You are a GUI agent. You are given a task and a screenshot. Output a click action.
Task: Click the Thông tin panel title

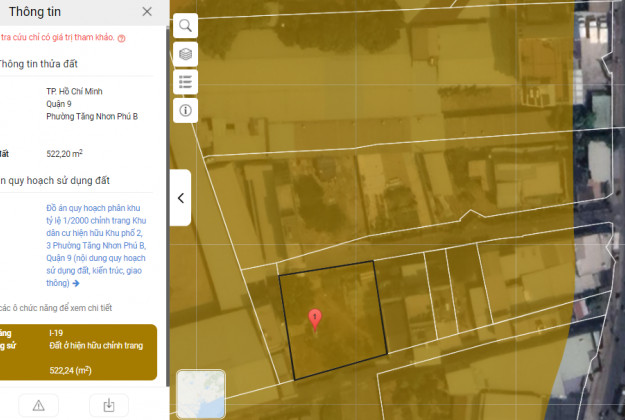coord(32,12)
